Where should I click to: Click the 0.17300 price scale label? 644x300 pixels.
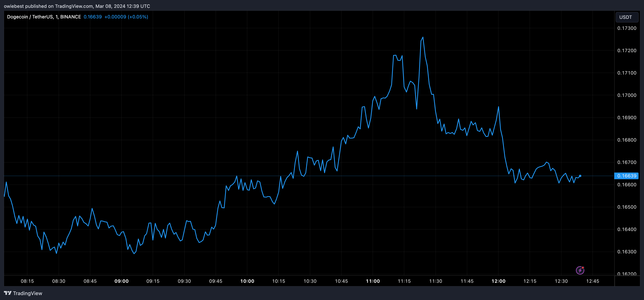pos(627,28)
